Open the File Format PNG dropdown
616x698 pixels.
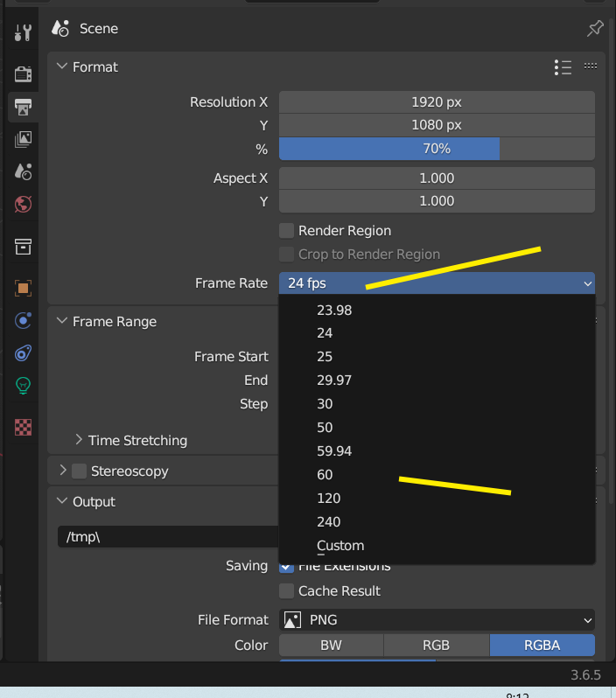(437, 620)
